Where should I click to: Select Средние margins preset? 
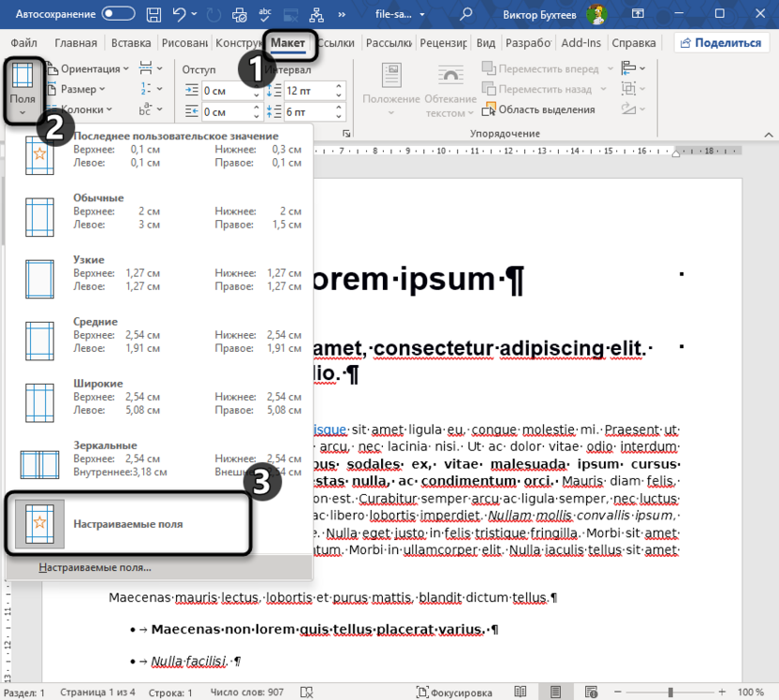pos(159,340)
